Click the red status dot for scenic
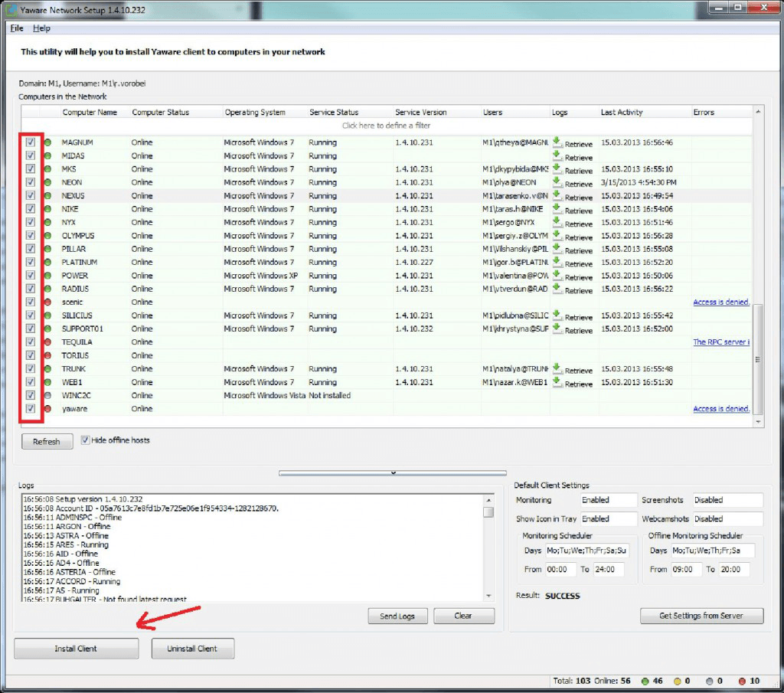784x693 pixels. (48, 302)
